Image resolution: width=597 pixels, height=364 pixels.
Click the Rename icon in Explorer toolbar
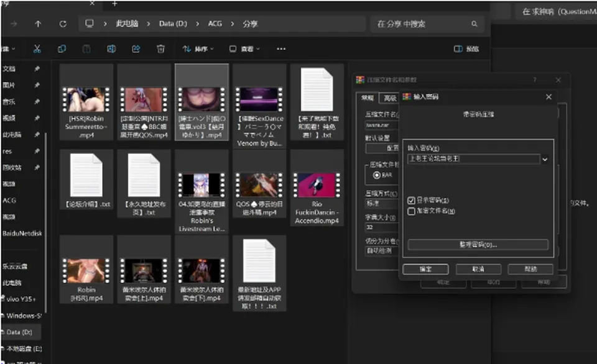(111, 48)
